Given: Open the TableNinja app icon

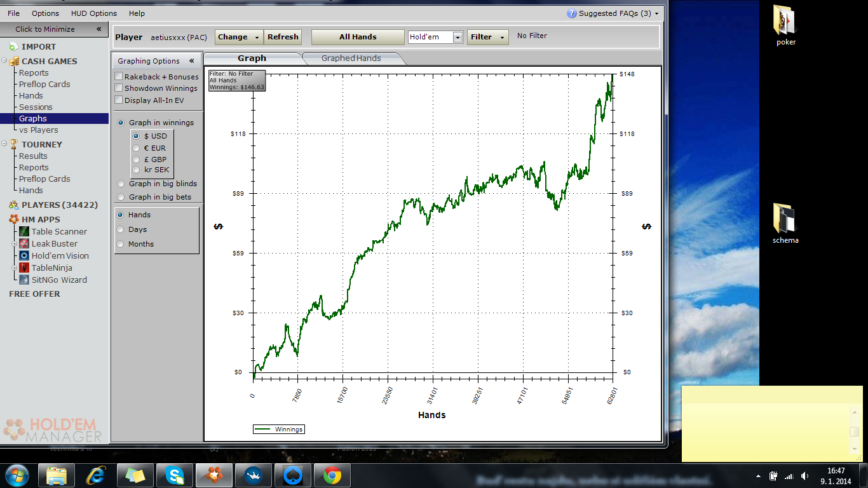Looking at the screenshot, I should pos(24,268).
